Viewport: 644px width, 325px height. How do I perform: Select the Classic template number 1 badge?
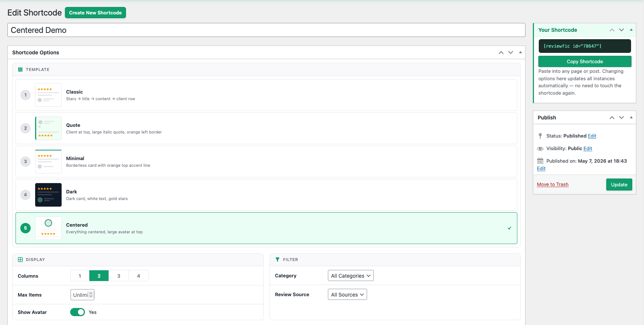point(25,95)
